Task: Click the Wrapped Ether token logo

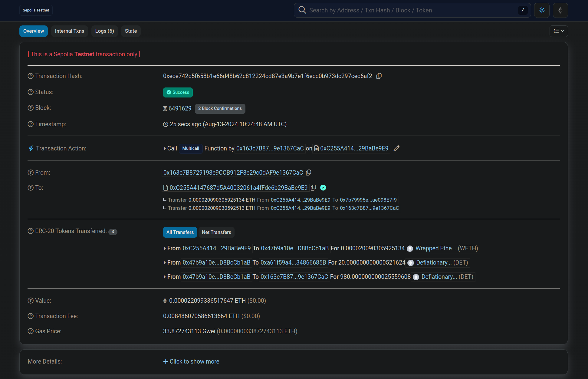Action: pos(410,249)
